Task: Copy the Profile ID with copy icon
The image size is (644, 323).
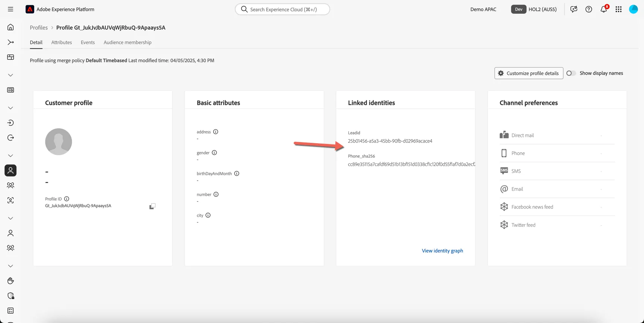Action: pyautogui.click(x=152, y=206)
